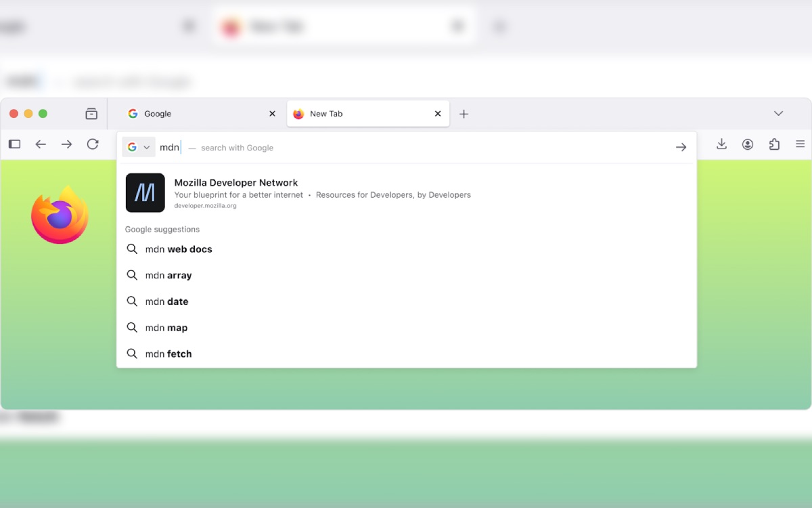Reload the current page

point(93,144)
